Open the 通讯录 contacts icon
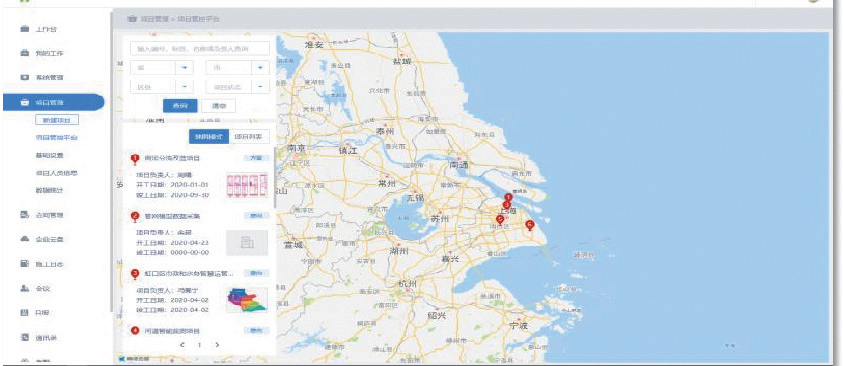This screenshot has height=366, width=844. (24, 337)
